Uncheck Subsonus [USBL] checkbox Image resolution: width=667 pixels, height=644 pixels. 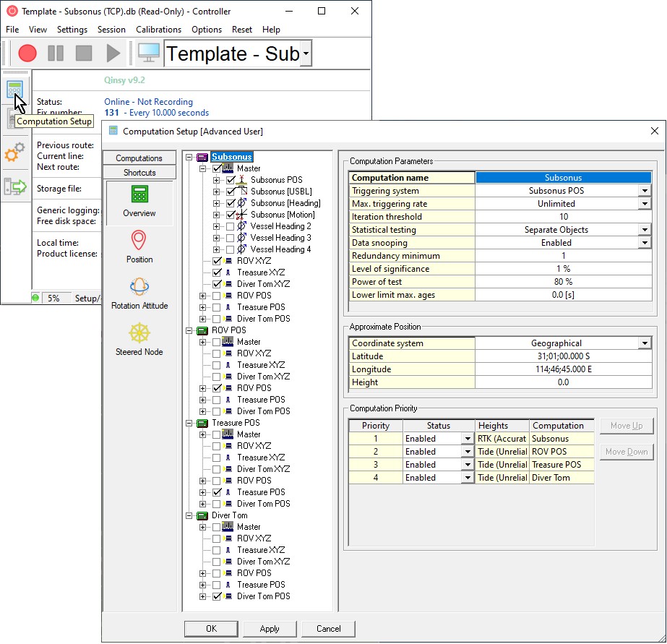point(230,192)
